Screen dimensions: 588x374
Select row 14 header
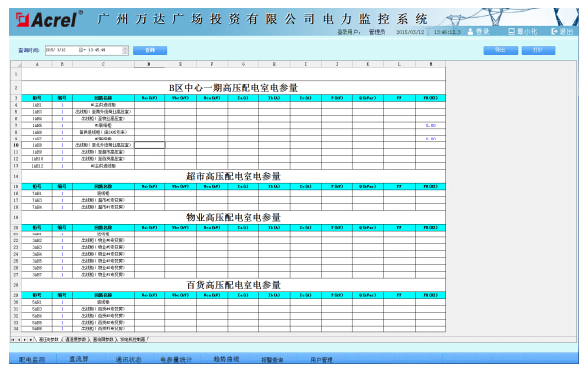[16, 176]
